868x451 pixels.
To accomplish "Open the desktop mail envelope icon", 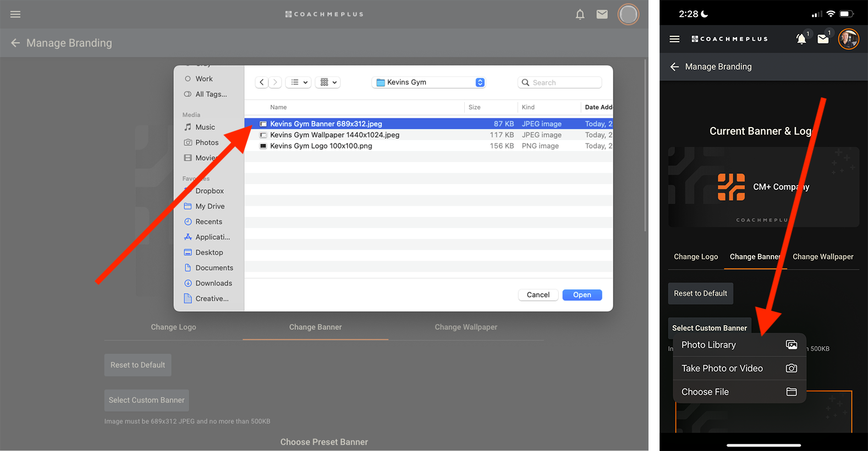I will point(602,14).
